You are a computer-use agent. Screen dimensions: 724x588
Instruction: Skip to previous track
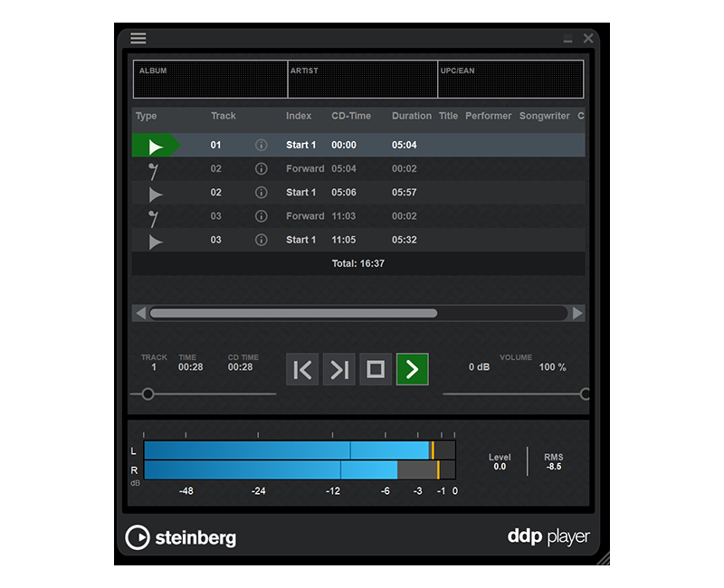pyautogui.click(x=302, y=369)
